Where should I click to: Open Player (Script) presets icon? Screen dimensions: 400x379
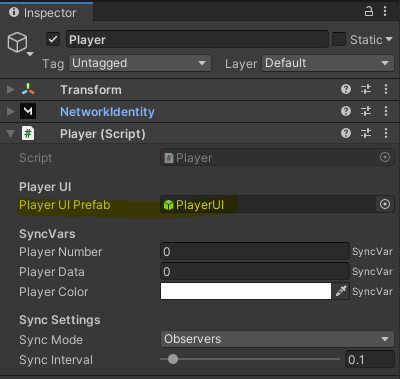coord(366,133)
